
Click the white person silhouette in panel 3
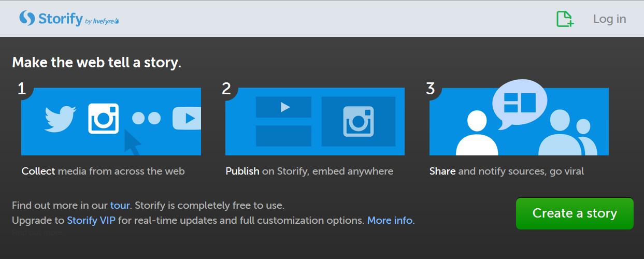477,134
